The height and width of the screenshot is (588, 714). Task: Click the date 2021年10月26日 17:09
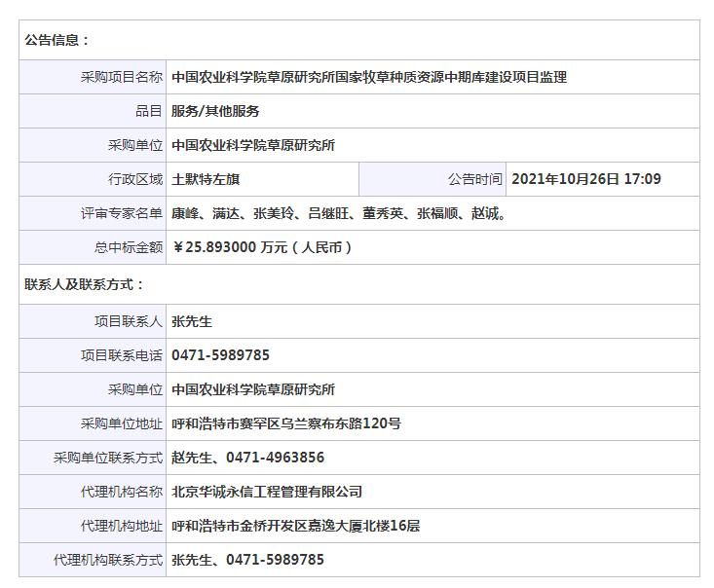pyautogui.click(x=586, y=179)
